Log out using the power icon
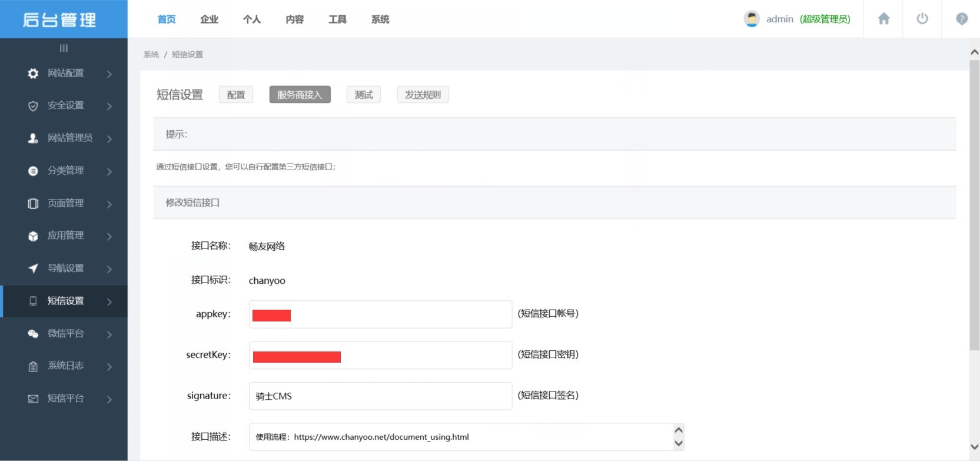This screenshot has width=980, height=461. 922,19
